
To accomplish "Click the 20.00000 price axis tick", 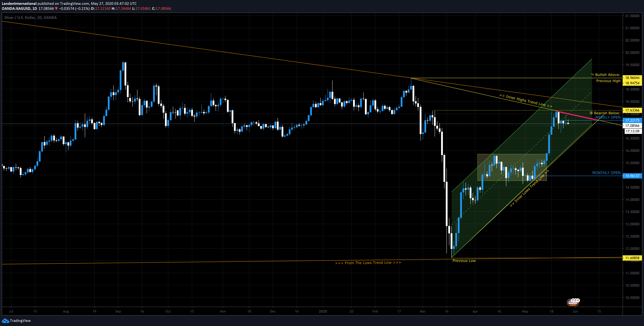I will pyautogui.click(x=632, y=52).
